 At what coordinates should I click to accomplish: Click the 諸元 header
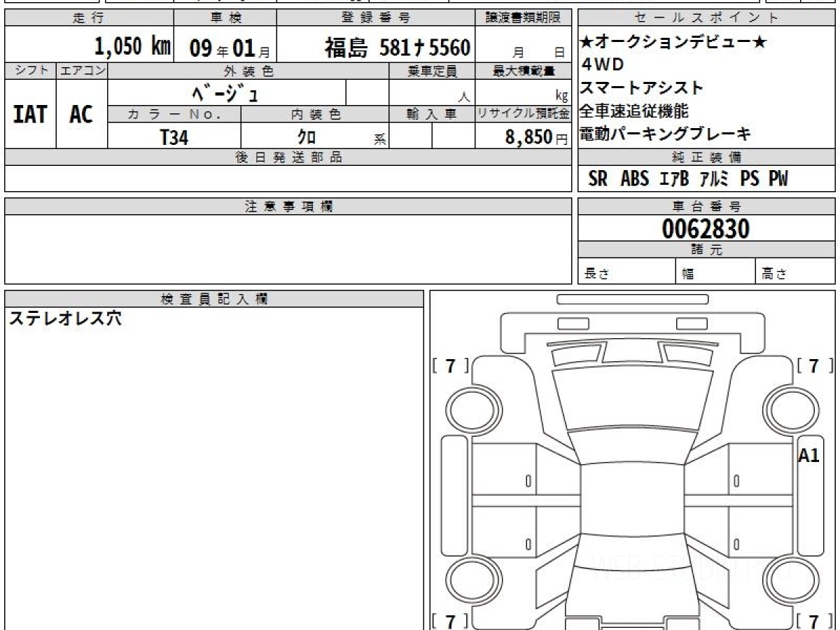pos(706,250)
